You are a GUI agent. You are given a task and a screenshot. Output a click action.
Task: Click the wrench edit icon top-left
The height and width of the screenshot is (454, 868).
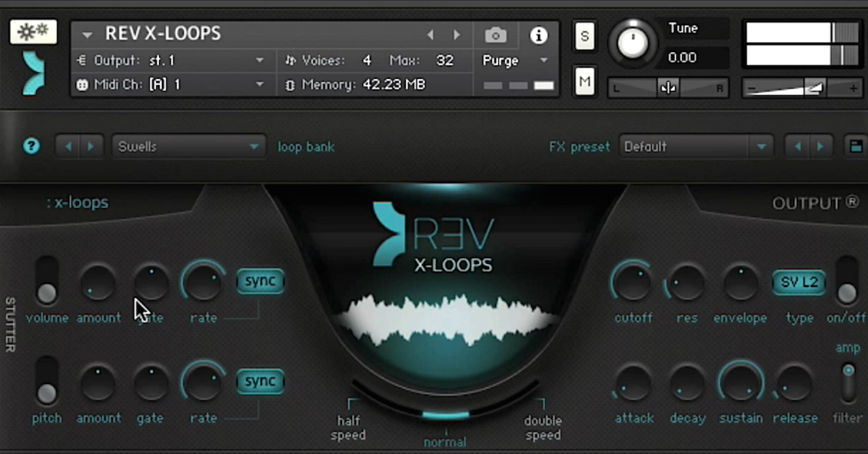point(33,32)
